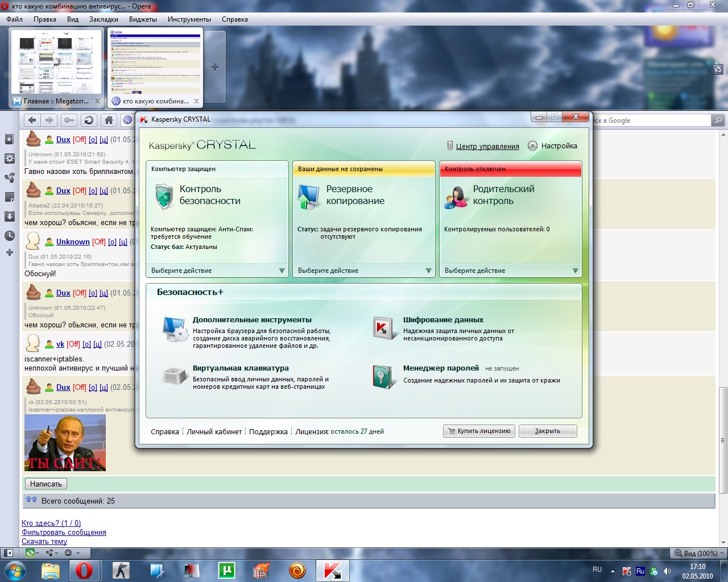The width and height of the screenshot is (728, 582).
Task: Click the Скачать тему link
Action: (44, 541)
